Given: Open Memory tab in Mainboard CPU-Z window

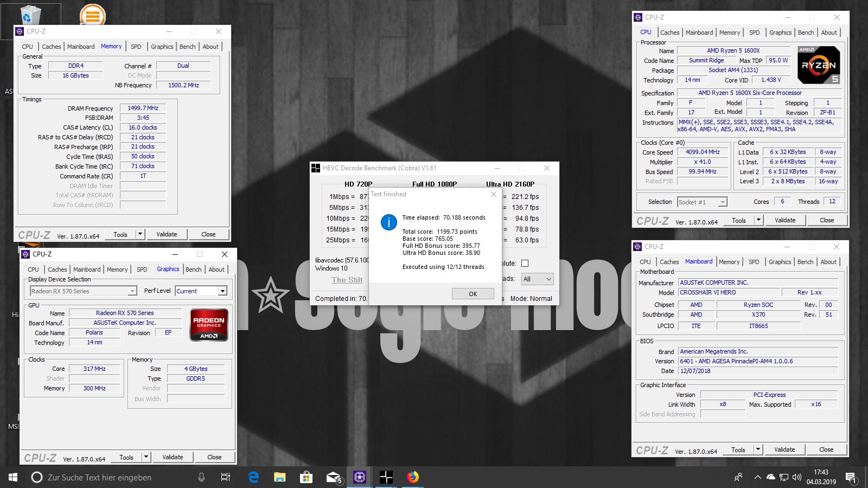Looking at the screenshot, I should click(729, 262).
